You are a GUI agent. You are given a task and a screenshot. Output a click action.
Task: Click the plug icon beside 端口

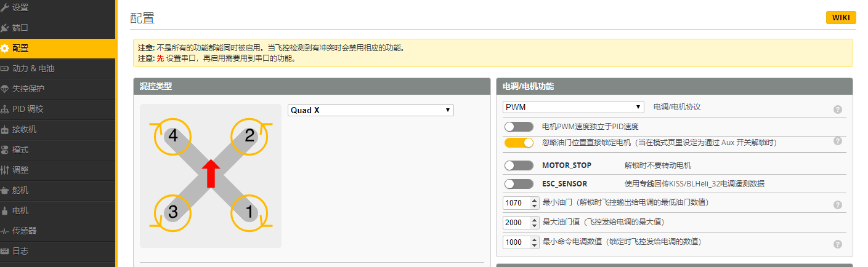coord(4,28)
